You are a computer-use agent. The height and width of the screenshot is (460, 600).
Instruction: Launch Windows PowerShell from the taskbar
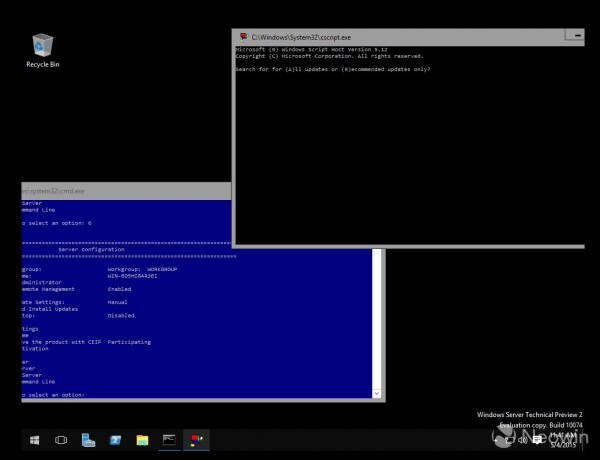(115, 440)
